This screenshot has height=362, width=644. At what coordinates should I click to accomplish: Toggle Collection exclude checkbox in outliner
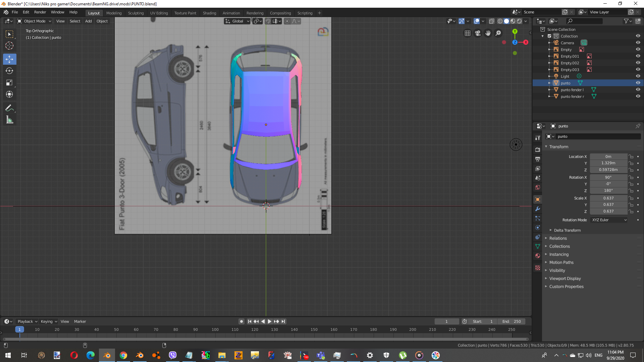coord(549,36)
